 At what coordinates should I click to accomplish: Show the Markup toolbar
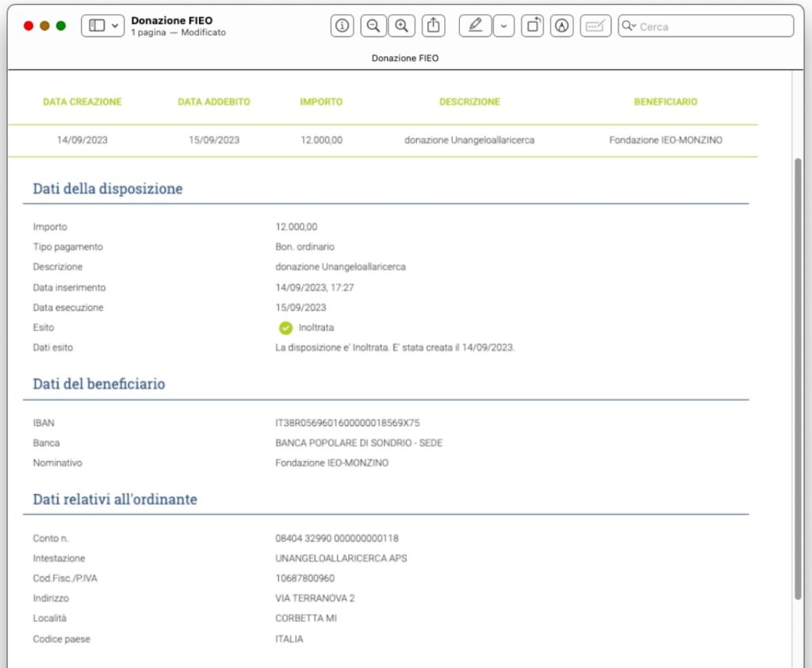[562, 26]
